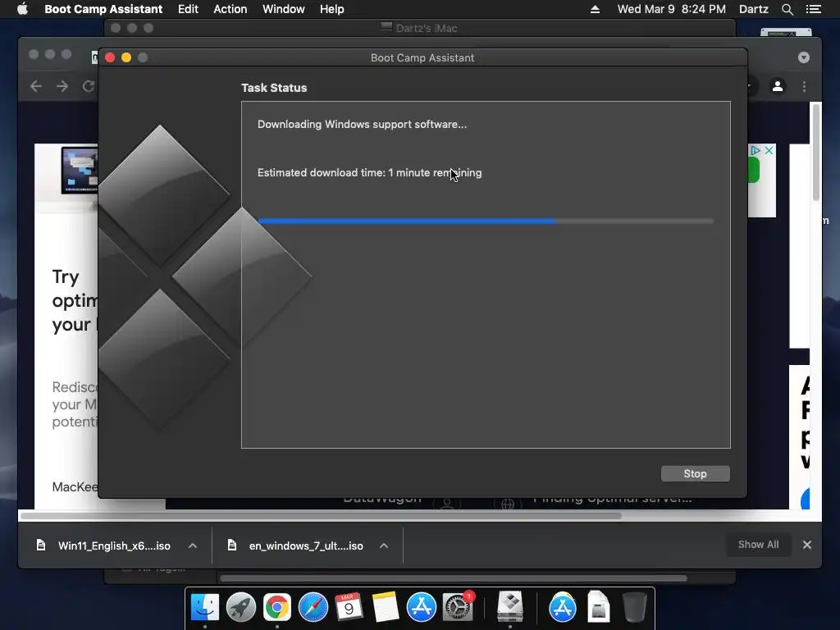Click the bottom scrollbar of Dartz's iMac window

[453, 578]
